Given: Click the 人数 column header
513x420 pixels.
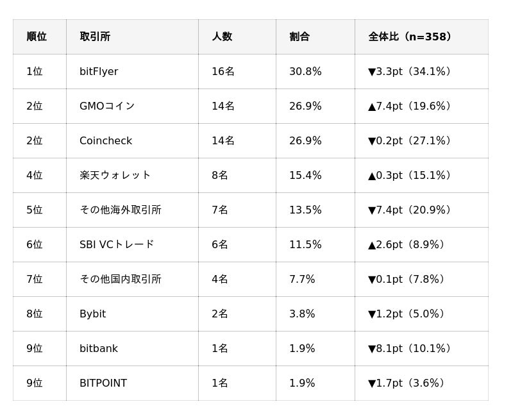Looking at the screenshot, I should pos(222,37).
